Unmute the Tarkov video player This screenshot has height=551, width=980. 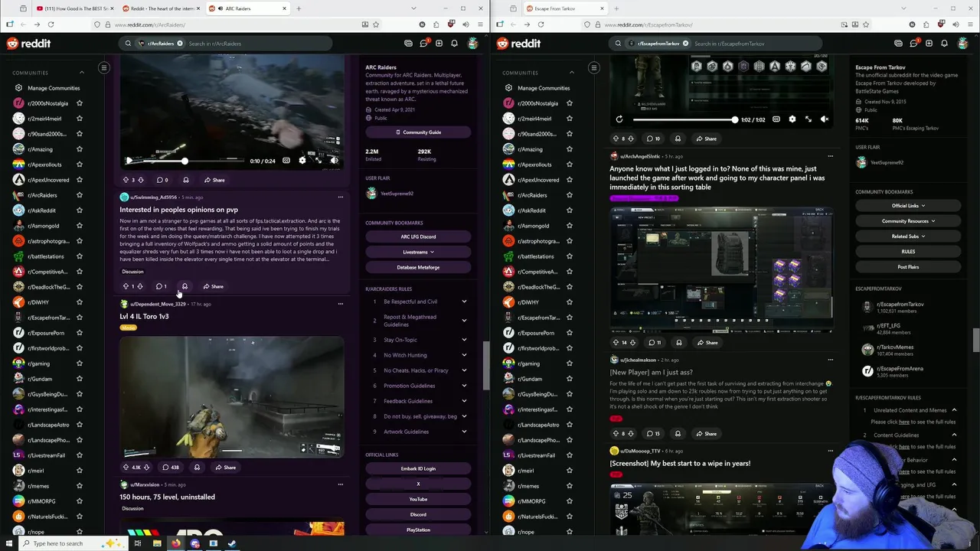point(824,119)
